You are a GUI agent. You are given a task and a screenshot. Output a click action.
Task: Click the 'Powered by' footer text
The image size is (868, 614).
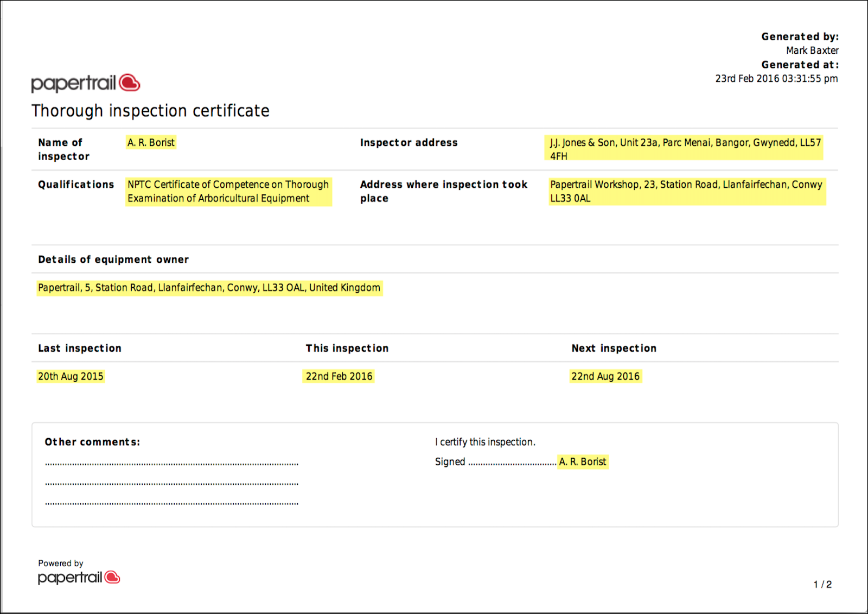61,563
